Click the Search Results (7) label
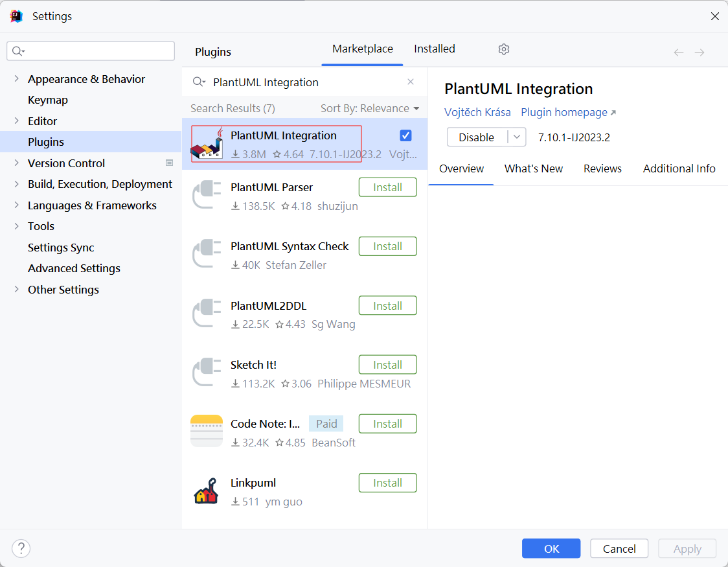 (x=233, y=108)
